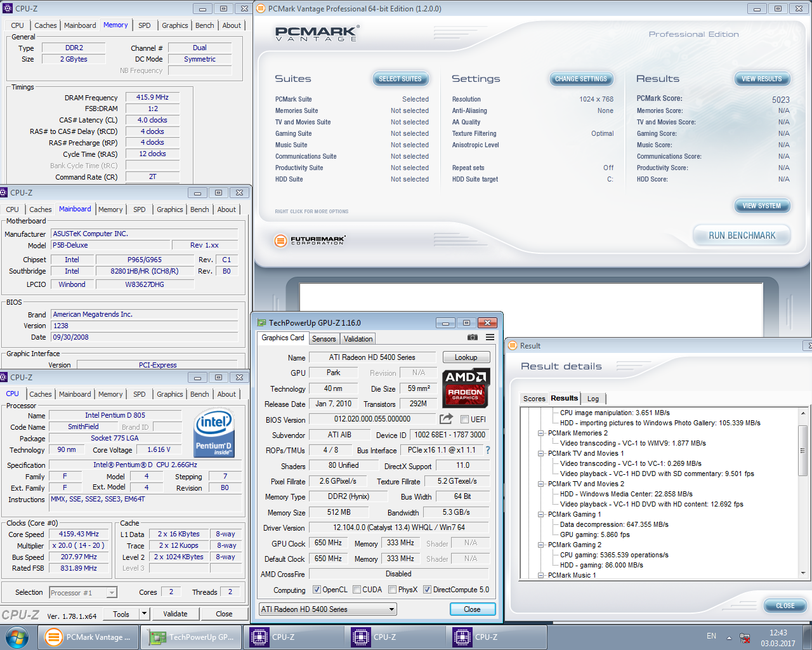The height and width of the screenshot is (650, 812).
Task: Switch to PCMark Vantage on the taskbar
Action: point(88,637)
